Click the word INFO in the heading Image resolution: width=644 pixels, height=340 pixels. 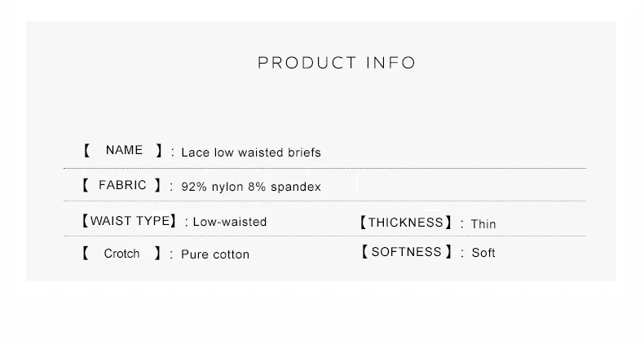[391, 63]
